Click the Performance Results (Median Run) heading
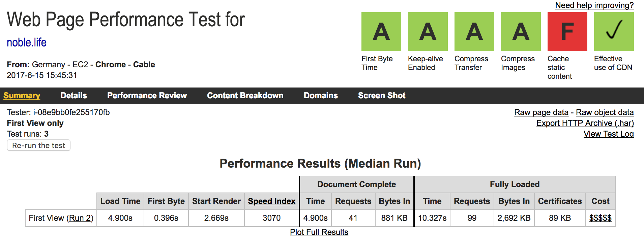The width and height of the screenshot is (644, 243). [x=320, y=164]
